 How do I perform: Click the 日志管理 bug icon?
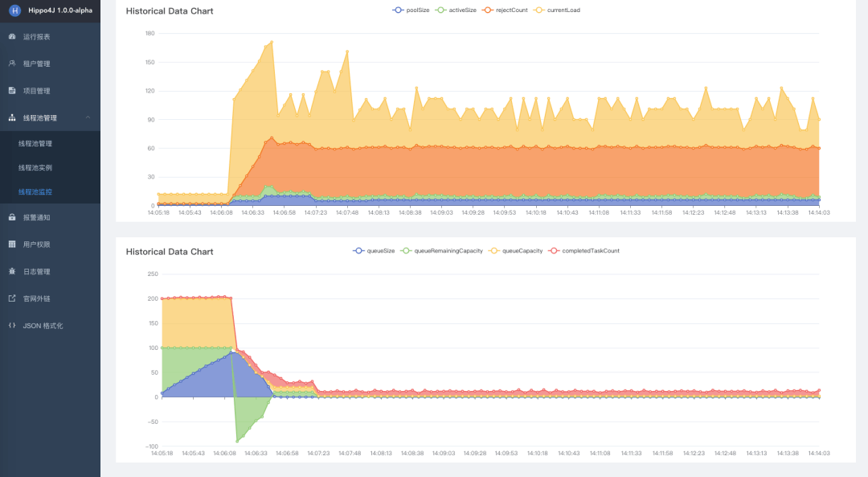click(12, 271)
